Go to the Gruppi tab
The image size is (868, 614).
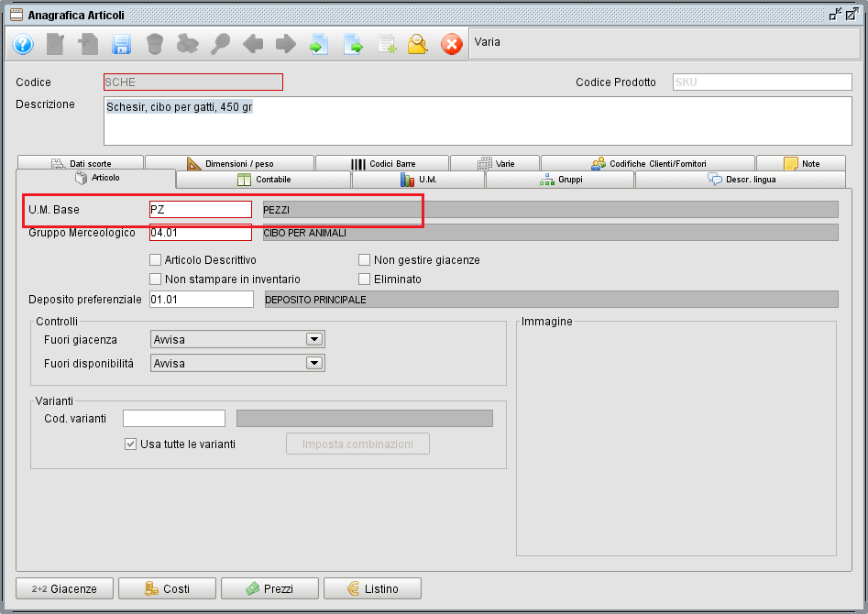point(560,180)
